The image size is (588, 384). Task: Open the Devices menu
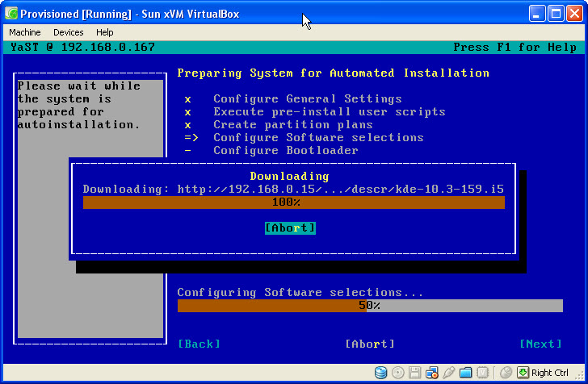[68, 32]
